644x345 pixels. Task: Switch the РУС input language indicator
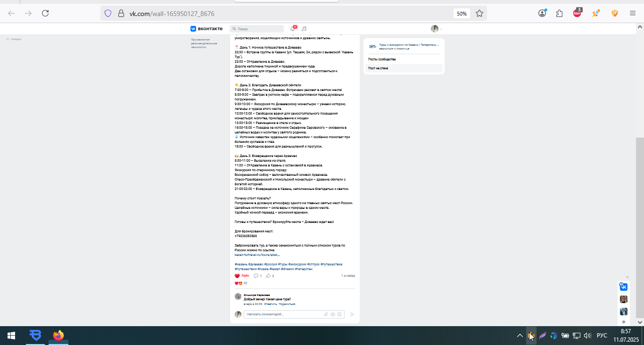pyautogui.click(x=602, y=336)
